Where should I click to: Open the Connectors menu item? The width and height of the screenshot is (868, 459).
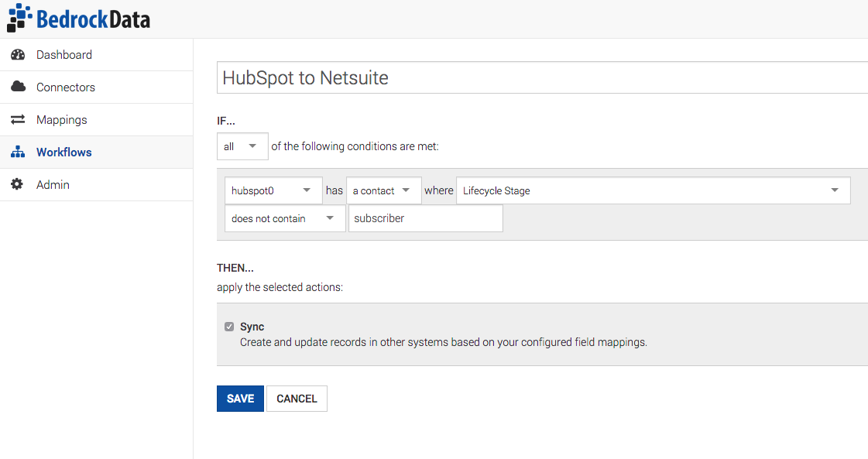[x=66, y=87]
